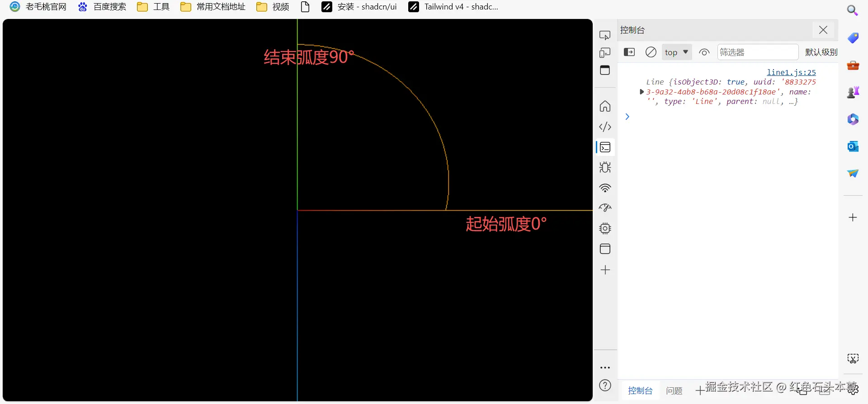
Task: Click the 起始弧度0° label on canvas
Action: 506,224
